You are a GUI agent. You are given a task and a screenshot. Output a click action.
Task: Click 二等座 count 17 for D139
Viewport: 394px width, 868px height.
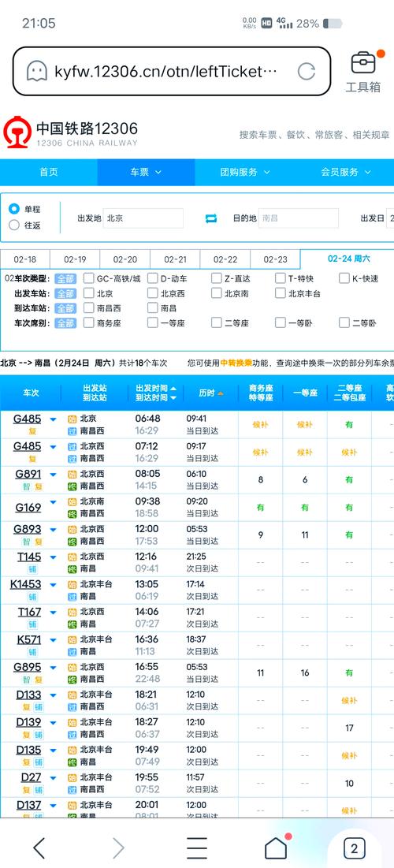coord(349,728)
